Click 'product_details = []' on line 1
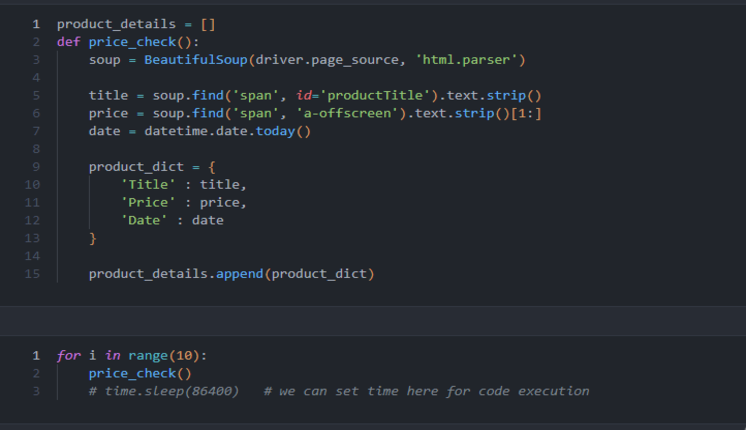 point(136,24)
